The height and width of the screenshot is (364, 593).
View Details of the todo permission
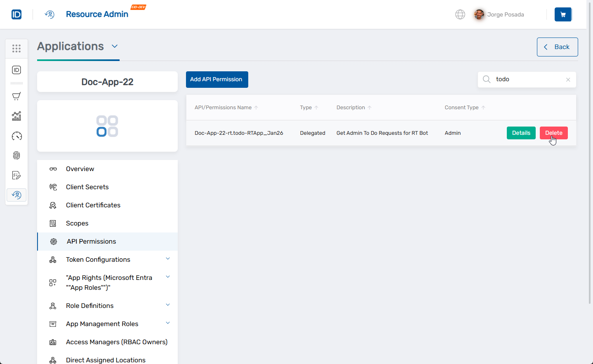tap(521, 133)
